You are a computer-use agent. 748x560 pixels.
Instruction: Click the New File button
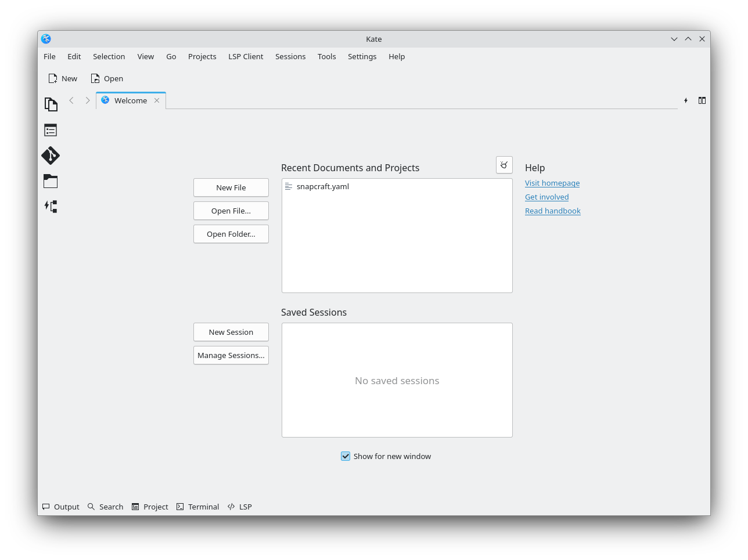point(231,187)
